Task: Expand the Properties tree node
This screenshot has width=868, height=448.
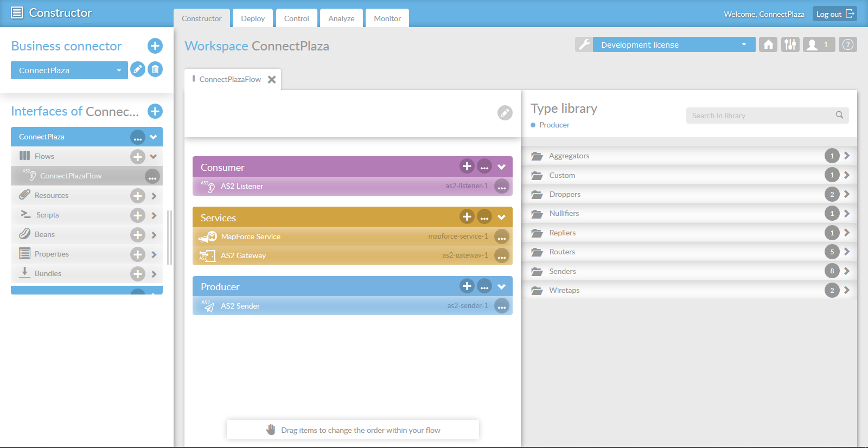Action: (x=154, y=254)
